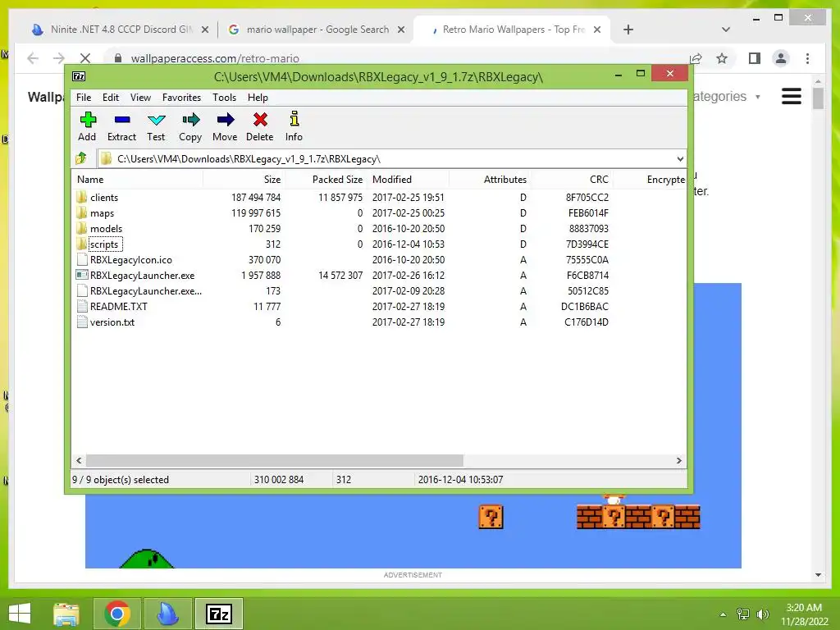Open the View menu
Screen dimensions: 840x630
pos(140,98)
